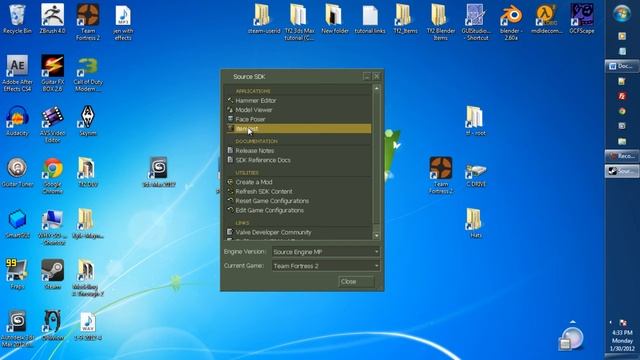The image size is (640, 360).
Task: Select Team Fortress 2 icon beside C DRIVE
Action: point(440,176)
